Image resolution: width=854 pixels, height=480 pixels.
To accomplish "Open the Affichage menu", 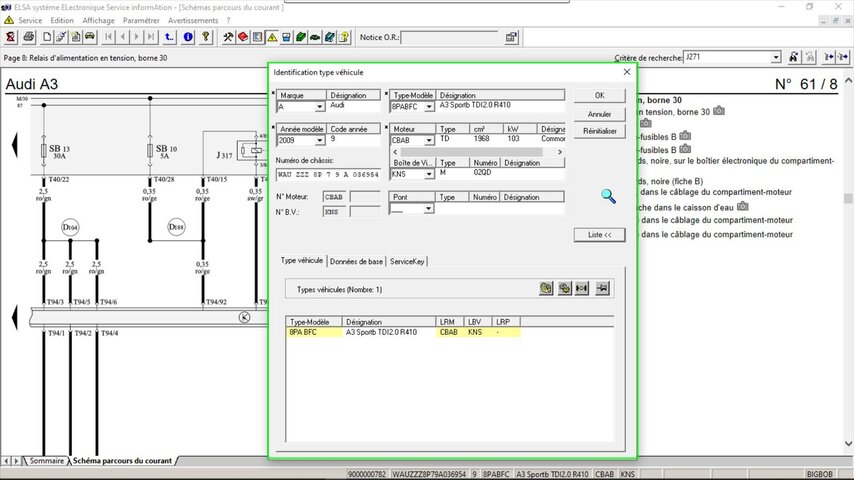I will (99, 20).
